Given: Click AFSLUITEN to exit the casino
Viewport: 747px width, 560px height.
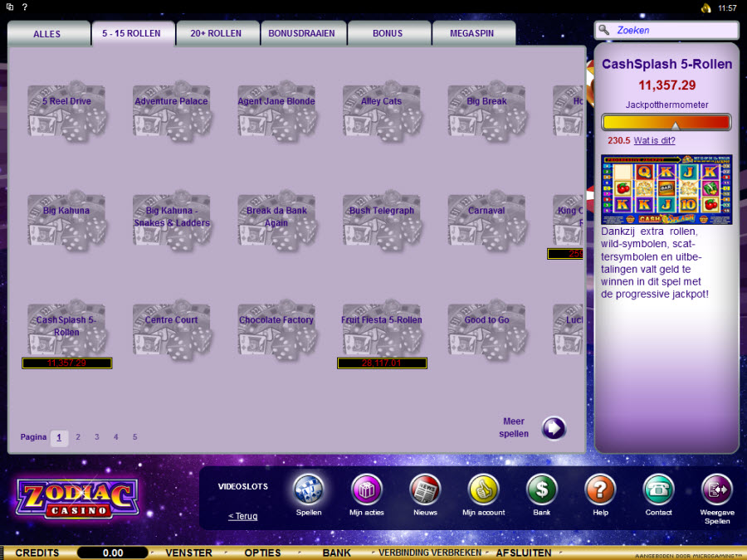Looking at the screenshot, I should [524, 553].
